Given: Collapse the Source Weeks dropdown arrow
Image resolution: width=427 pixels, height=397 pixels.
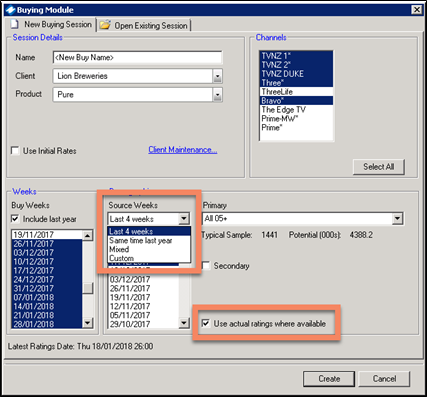Looking at the screenshot, I should pos(184,219).
